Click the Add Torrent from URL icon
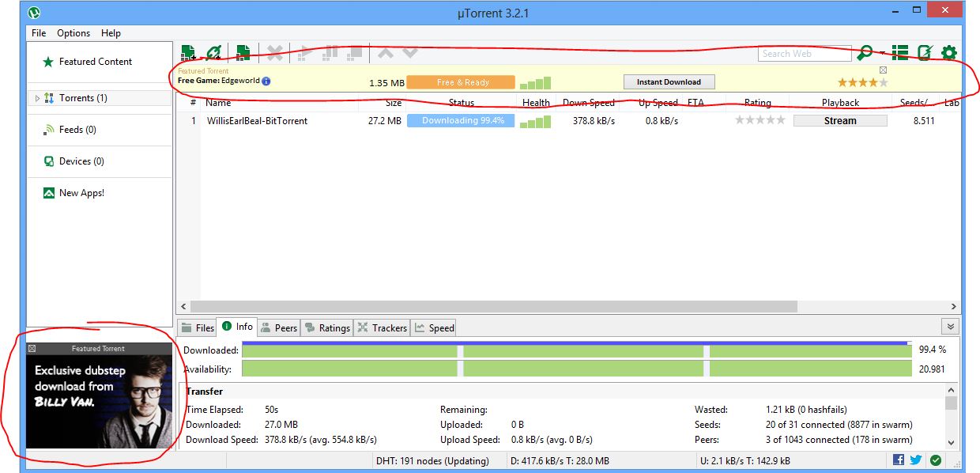Viewport: 980px width, 473px height. [x=213, y=52]
